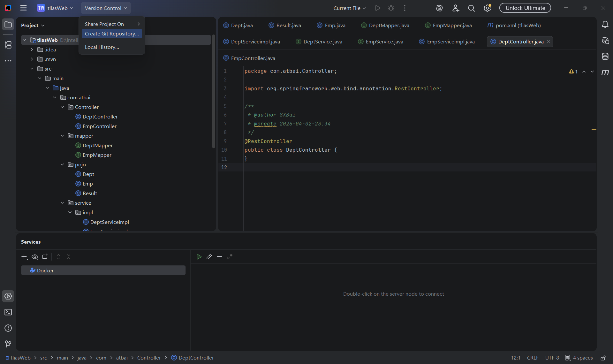Collapse the pojo package node
The width and height of the screenshot is (613, 364).
coord(62,164)
